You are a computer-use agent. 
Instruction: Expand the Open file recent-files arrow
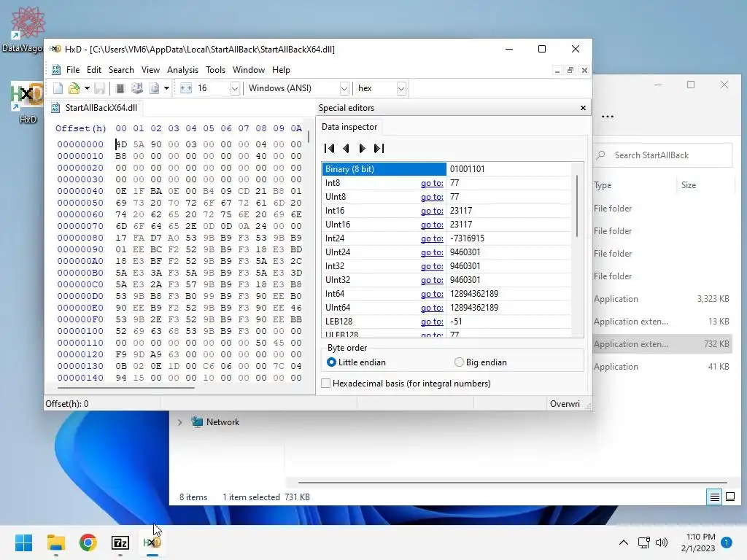point(87,88)
